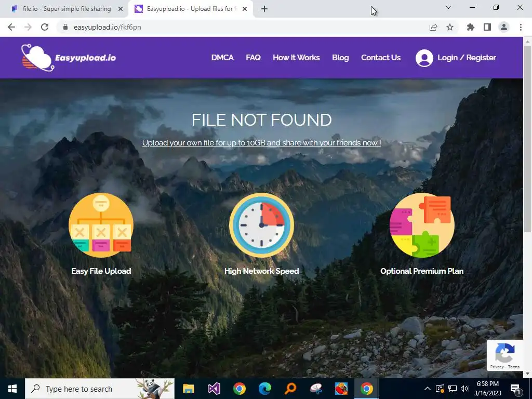The width and height of the screenshot is (532, 399).
Task: Open first Chrome taskbar icon
Action: tap(239, 389)
